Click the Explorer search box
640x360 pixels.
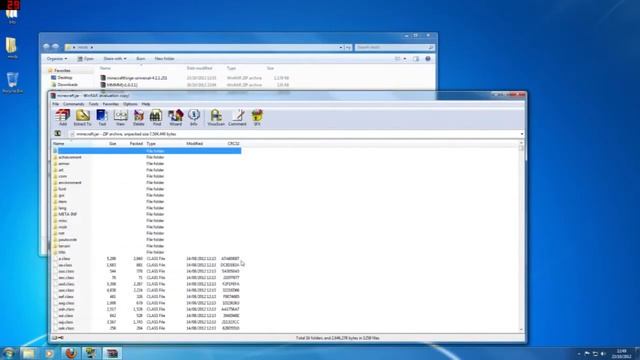coord(394,47)
